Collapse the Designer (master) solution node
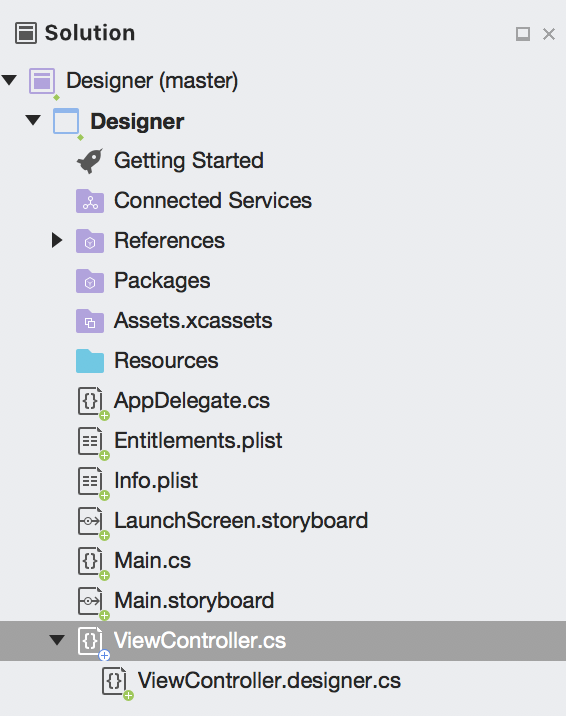 [9, 80]
